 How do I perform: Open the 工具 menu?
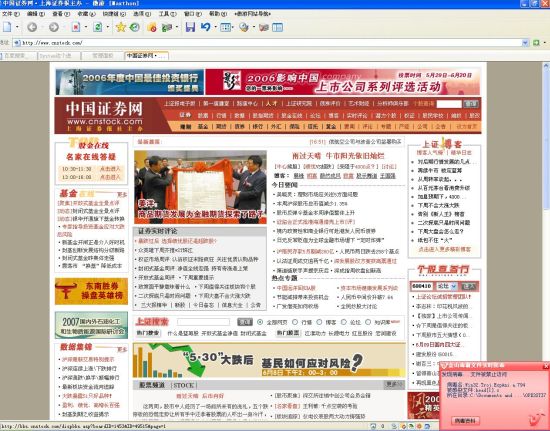(167, 14)
